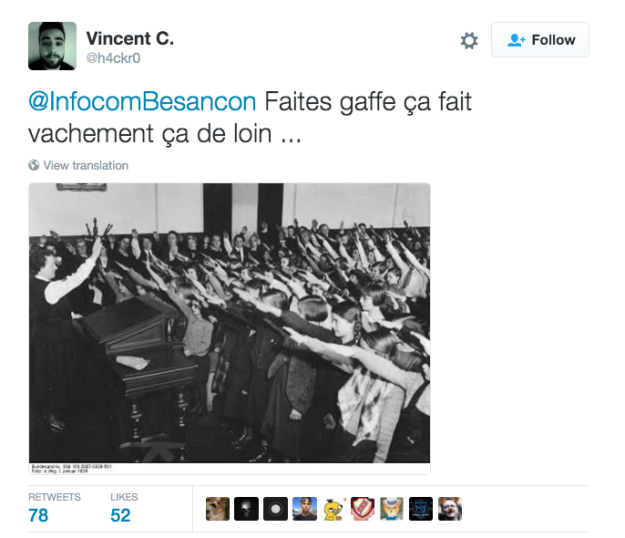Image resolution: width=625 pixels, height=538 pixels.
Task: Click the Follow button
Action: tap(540, 40)
